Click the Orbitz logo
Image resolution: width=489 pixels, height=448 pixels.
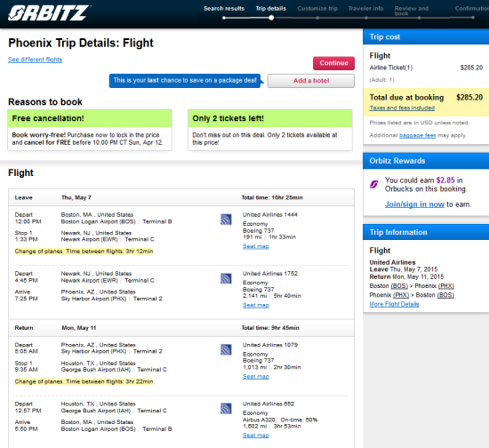(x=49, y=13)
